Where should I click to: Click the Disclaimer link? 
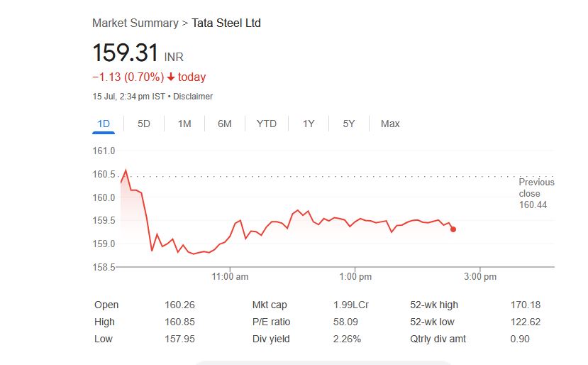[193, 97]
